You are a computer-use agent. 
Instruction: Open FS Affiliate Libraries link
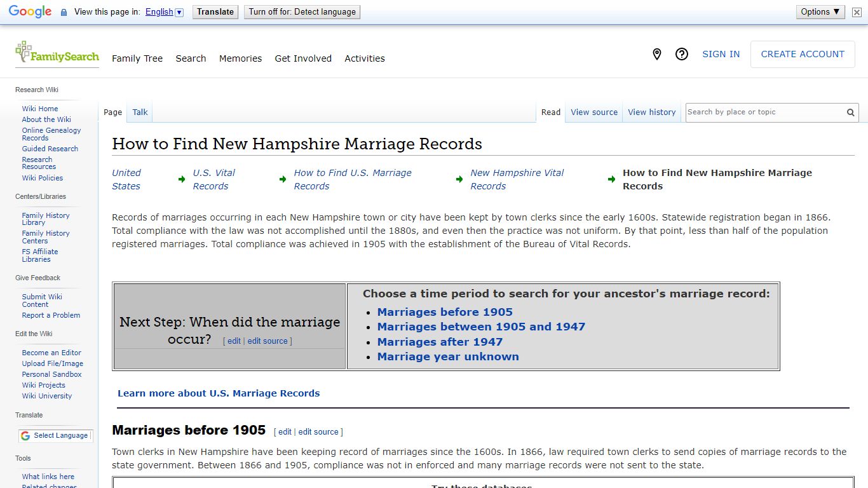coord(40,255)
